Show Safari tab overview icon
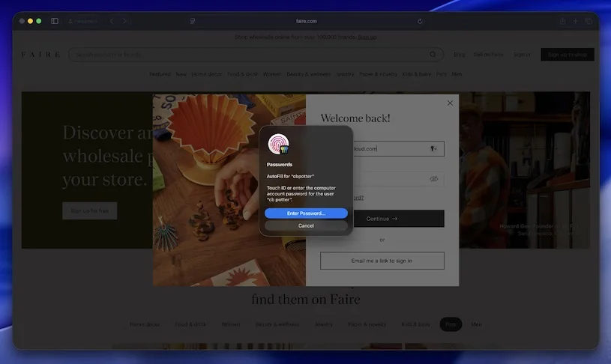The image size is (611, 364). click(x=589, y=21)
